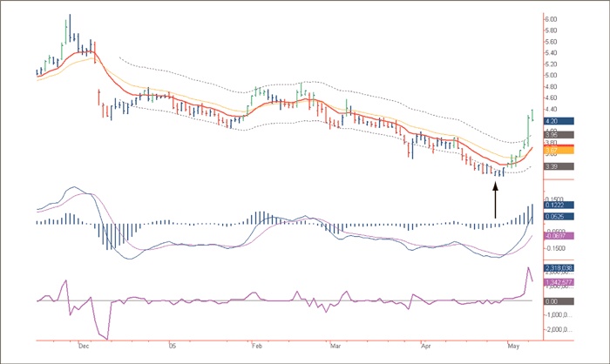Click the black upward arrow marker

click(496, 199)
